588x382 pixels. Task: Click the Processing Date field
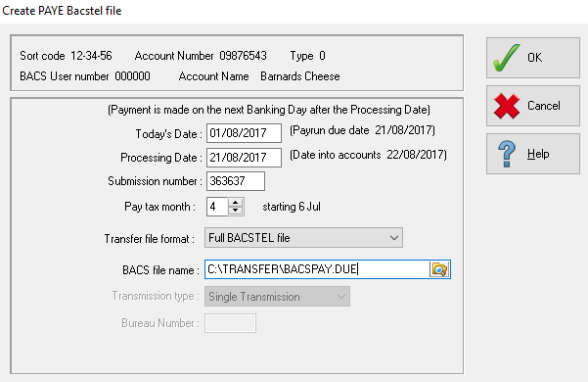pos(244,158)
